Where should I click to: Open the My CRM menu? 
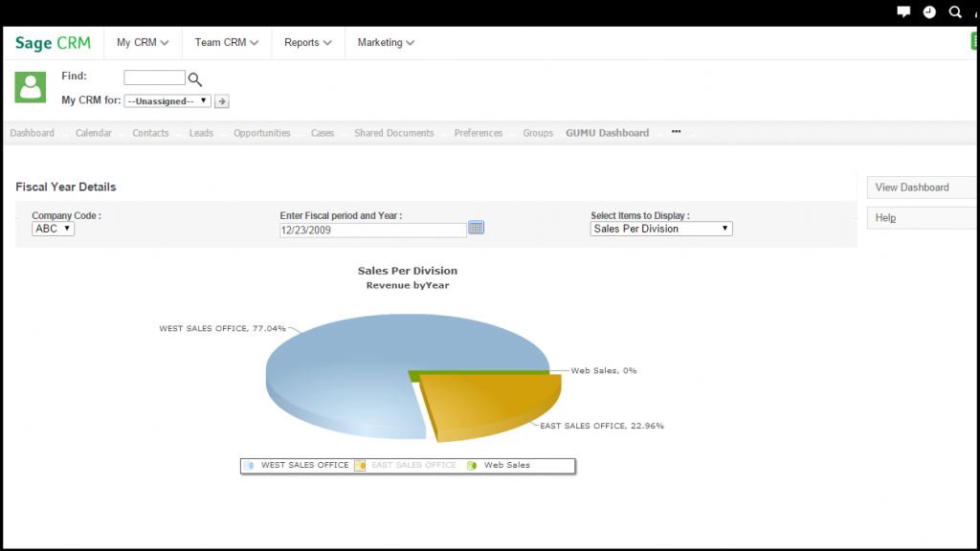pos(143,42)
